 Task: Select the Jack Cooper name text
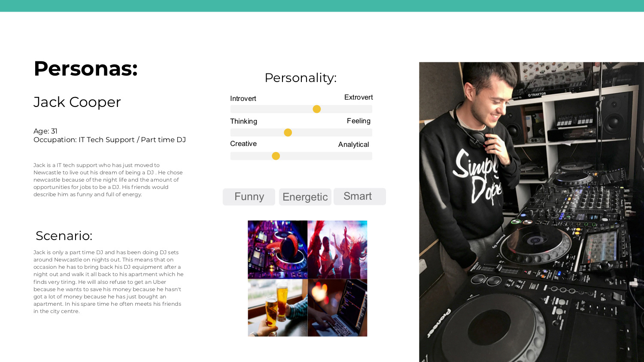(77, 102)
